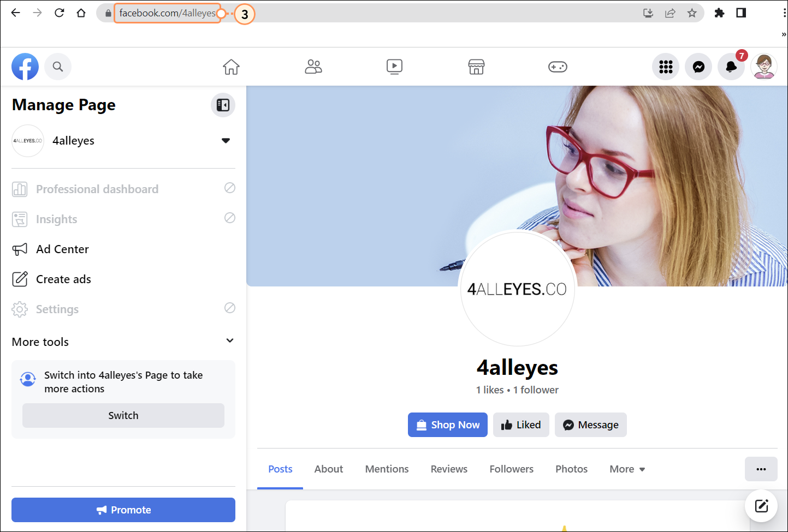Open the Friends icon in top navigation
The height and width of the screenshot is (532, 788).
click(x=313, y=67)
